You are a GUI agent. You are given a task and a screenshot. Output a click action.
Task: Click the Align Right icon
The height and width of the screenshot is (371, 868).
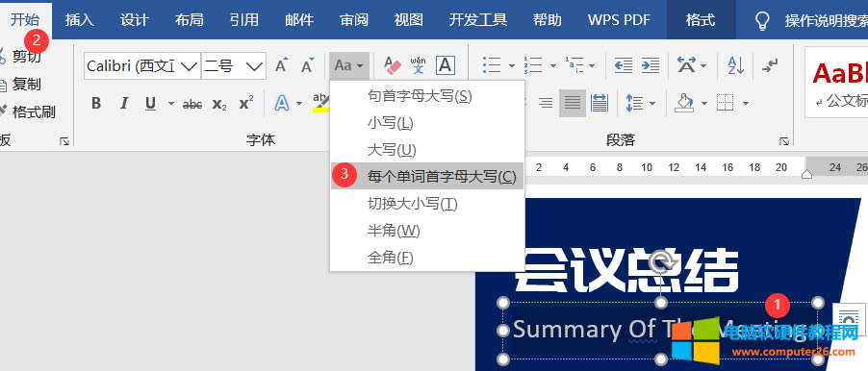[x=546, y=103]
